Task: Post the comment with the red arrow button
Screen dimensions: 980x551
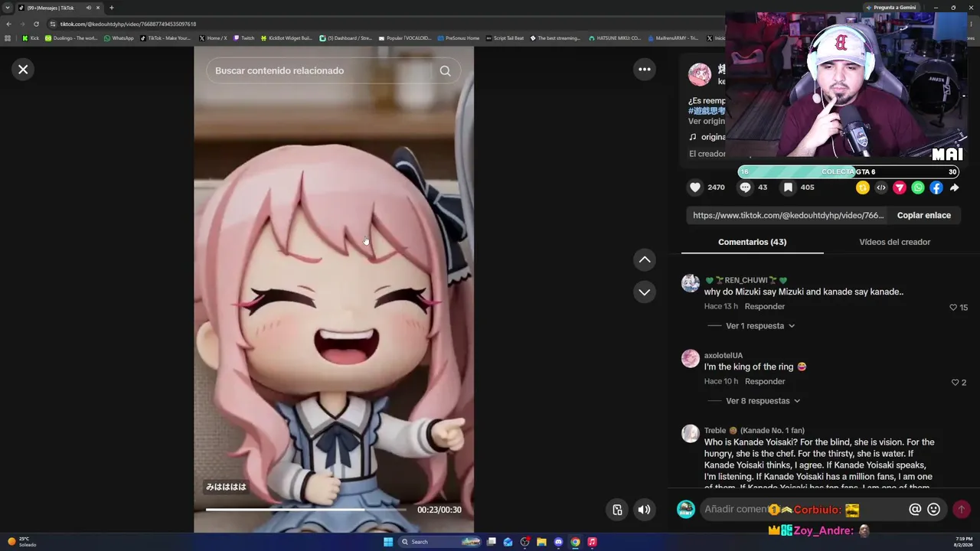Action: pyautogui.click(x=961, y=510)
